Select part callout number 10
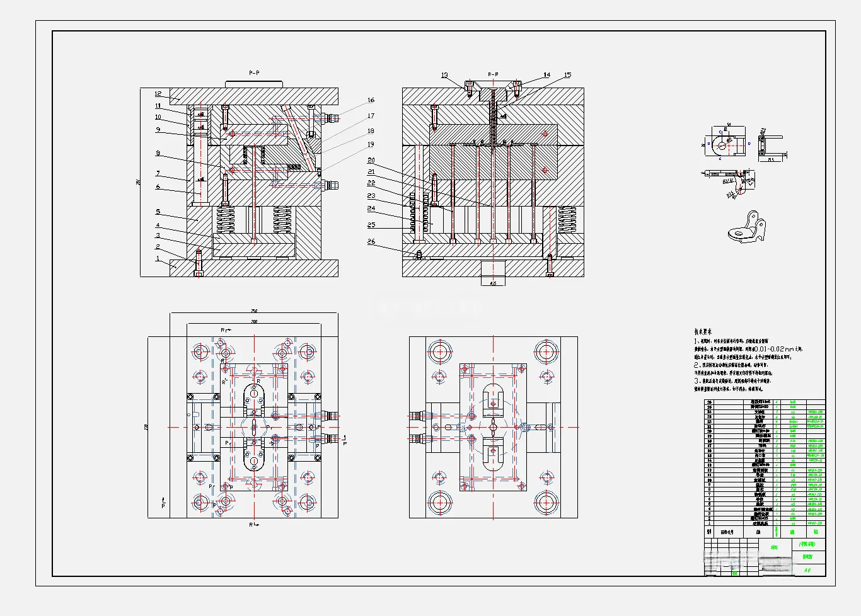Screen dimensions: 861x616 [158, 117]
